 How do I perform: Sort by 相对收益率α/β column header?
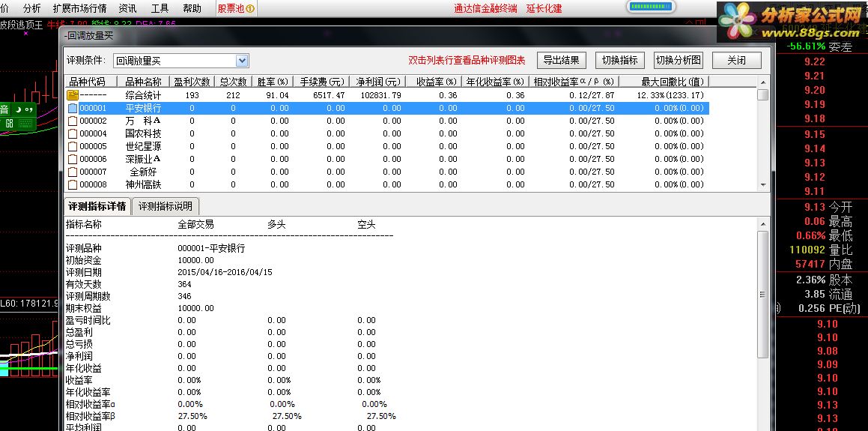tap(574, 82)
